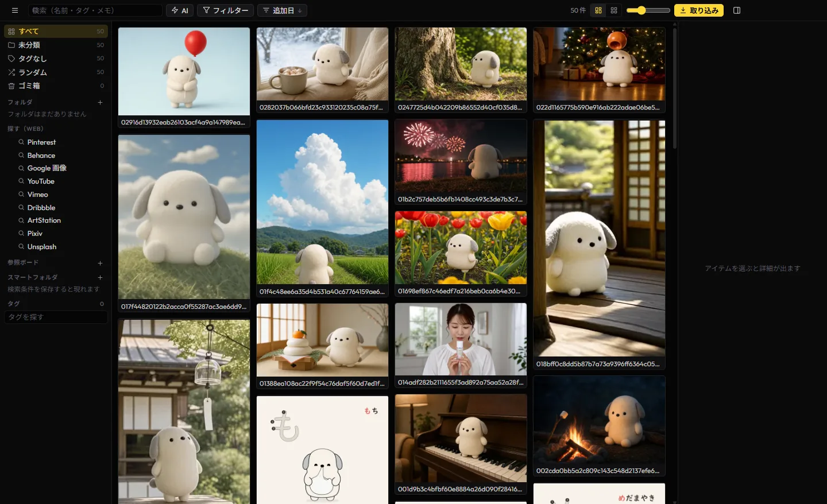This screenshot has height=504, width=827.
Task: Select the grassy hill mascot thumbnail
Action: tap(184, 217)
